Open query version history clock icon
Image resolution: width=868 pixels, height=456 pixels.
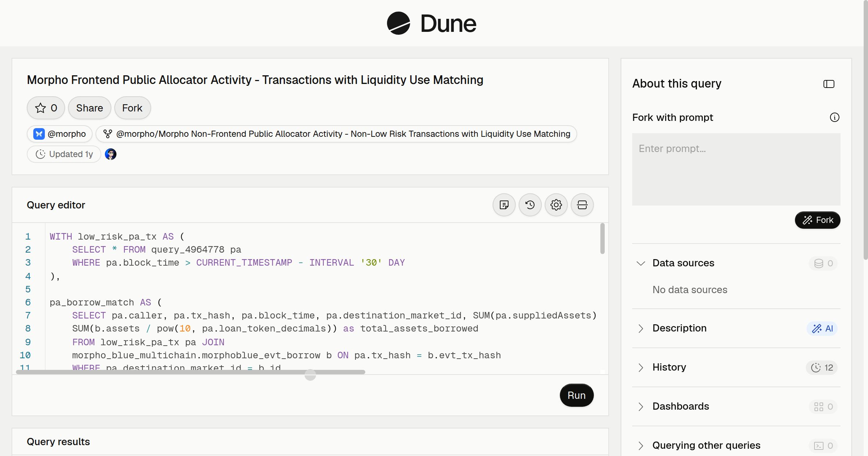click(x=530, y=205)
